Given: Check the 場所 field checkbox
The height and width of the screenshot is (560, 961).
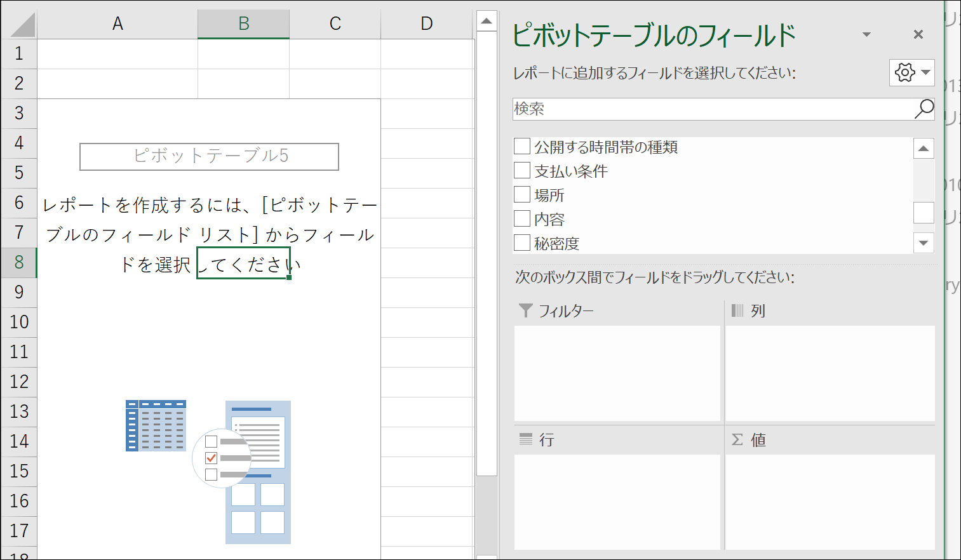Looking at the screenshot, I should point(522,194).
